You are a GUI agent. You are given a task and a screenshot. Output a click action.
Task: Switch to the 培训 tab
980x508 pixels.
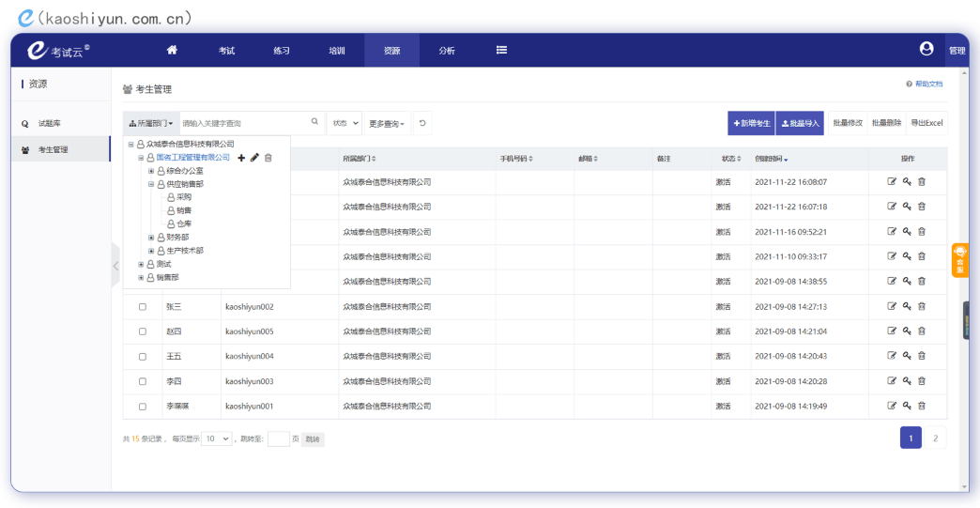[x=337, y=51]
